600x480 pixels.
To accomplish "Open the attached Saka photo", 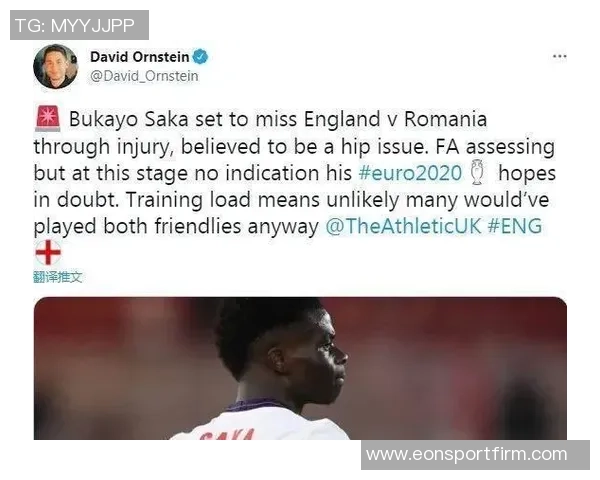I will coord(300,368).
